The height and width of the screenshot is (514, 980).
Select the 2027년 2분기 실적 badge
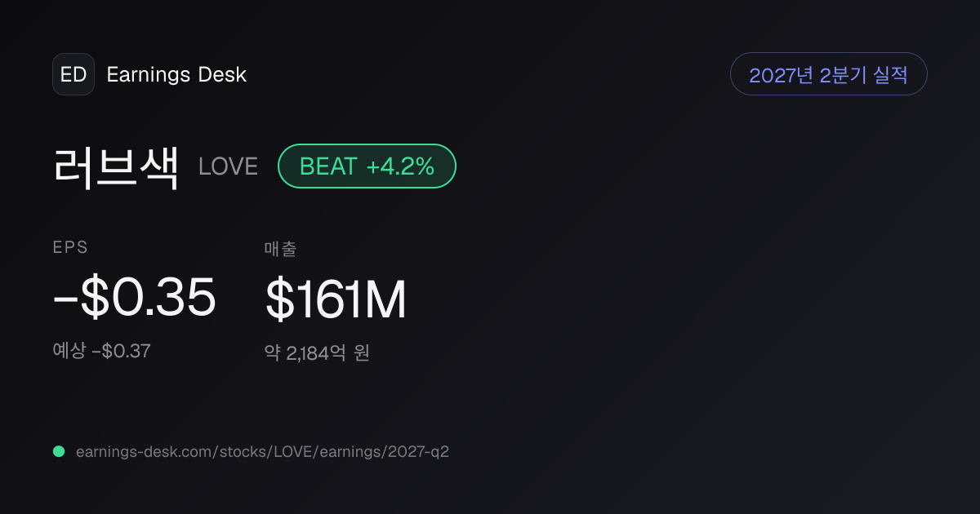click(x=828, y=74)
